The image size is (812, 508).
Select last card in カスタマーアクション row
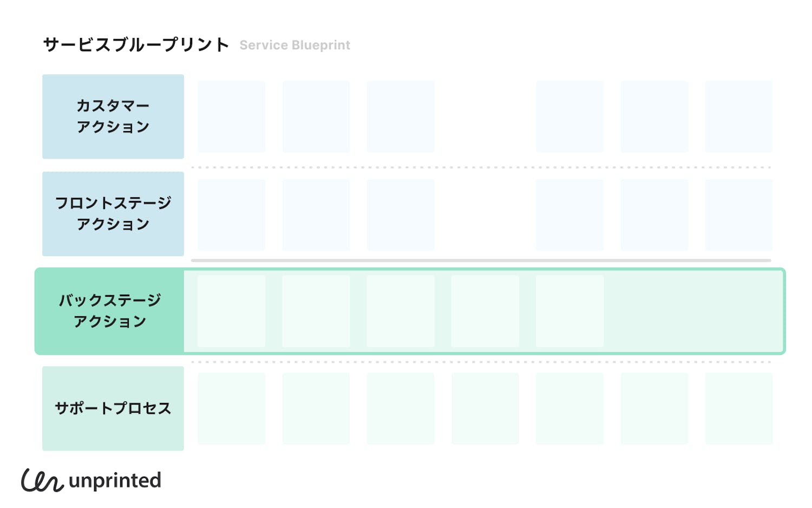(738, 116)
